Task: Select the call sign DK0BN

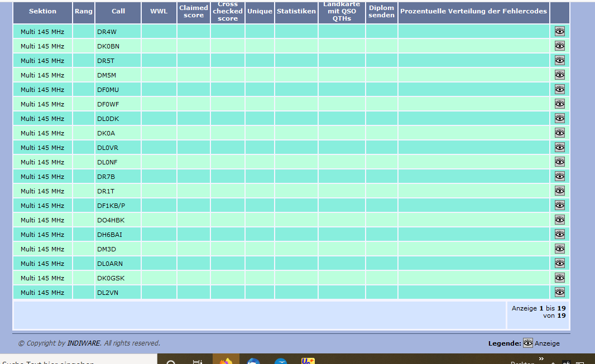Action: [108, 46]
